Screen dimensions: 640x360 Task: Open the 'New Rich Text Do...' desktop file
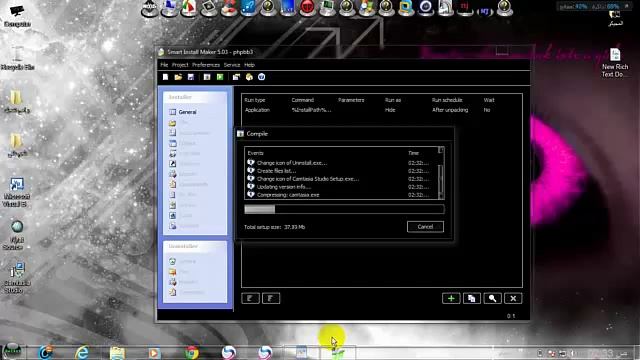(615, 62)
